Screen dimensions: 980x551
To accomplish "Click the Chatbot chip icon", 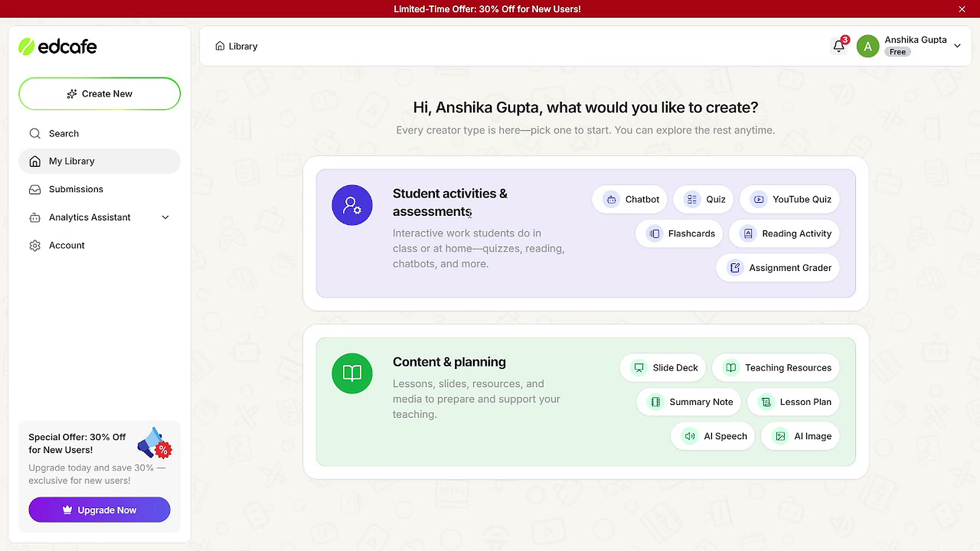I will [x=611, y=199].
